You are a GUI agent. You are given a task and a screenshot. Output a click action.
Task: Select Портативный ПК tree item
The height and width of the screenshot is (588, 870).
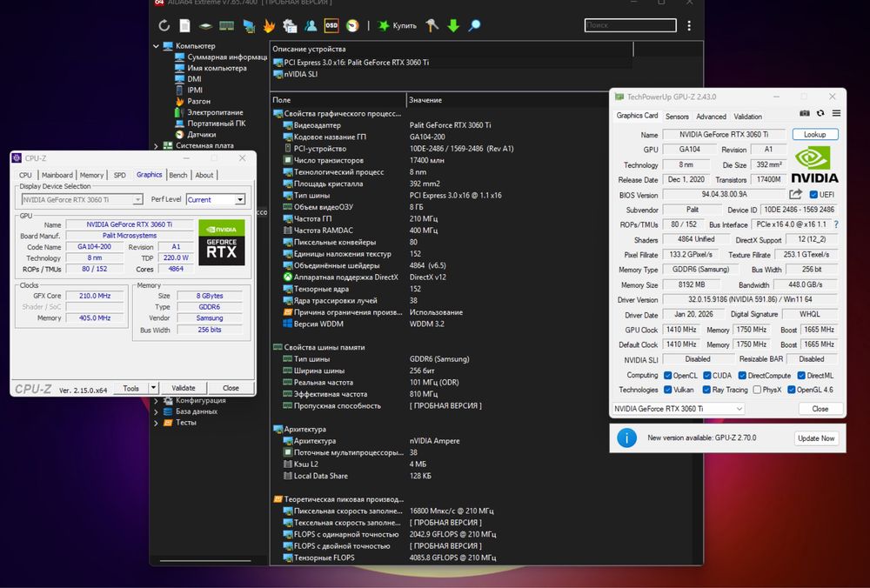[217, 124]
